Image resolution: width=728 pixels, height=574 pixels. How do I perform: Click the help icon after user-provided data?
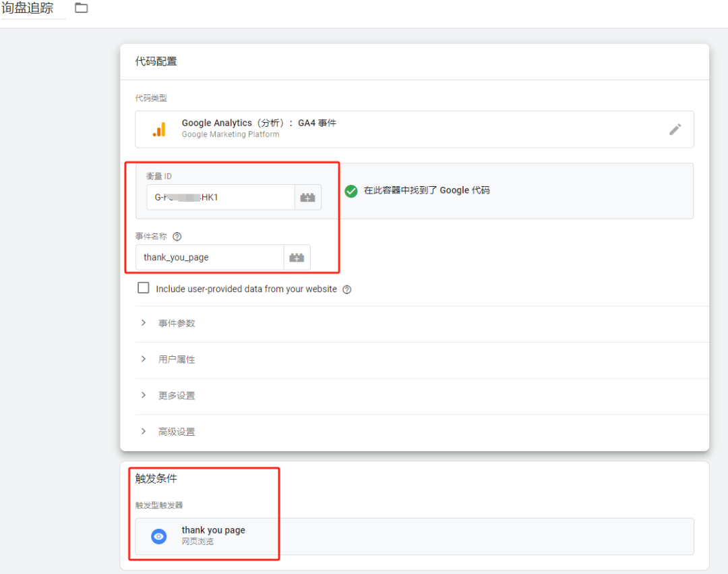click(347, 289)
